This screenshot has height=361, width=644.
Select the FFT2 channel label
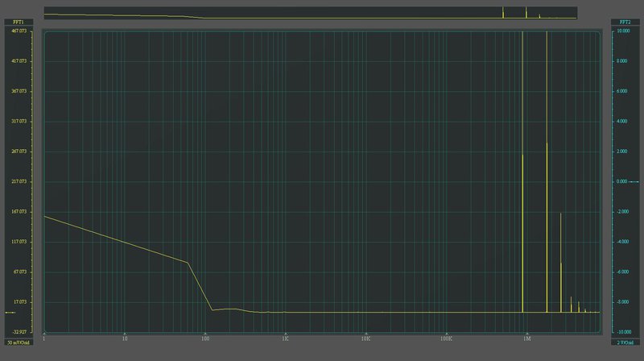point(625,22)
